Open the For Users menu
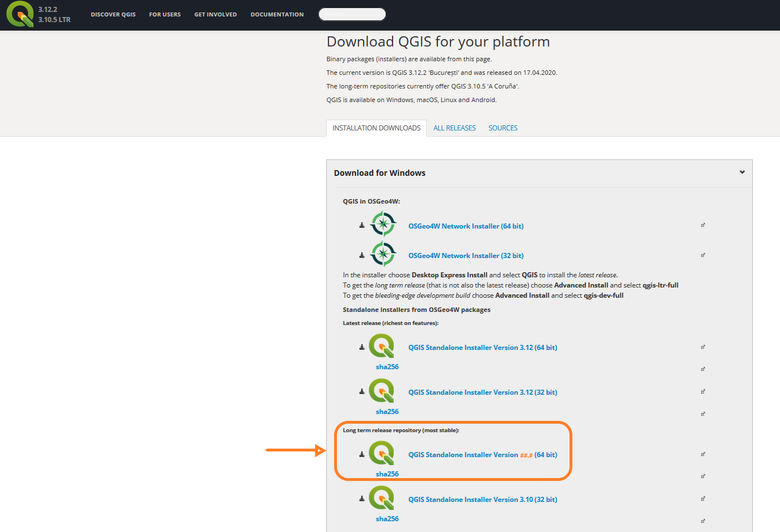The width and height of the screenshot is (780, 532). (x=165, y=15)
